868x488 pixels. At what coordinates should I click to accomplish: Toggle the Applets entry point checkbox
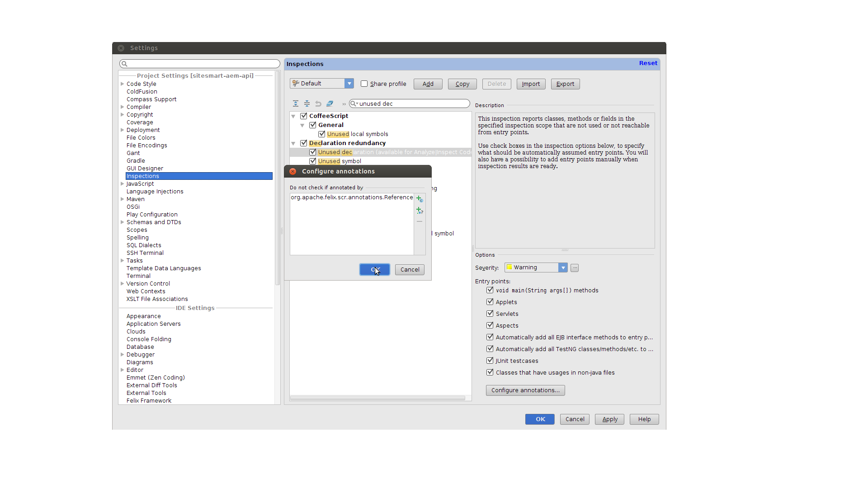point(490,302)
